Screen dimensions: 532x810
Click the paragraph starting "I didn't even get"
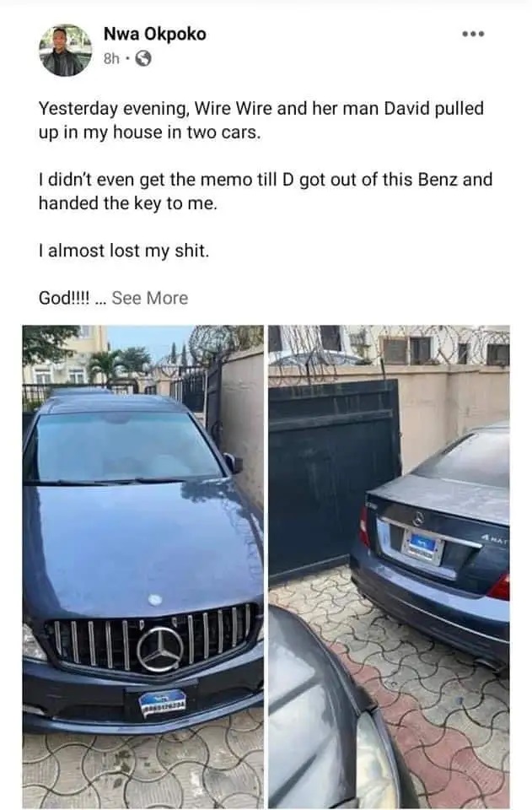[x=266, y=192]
